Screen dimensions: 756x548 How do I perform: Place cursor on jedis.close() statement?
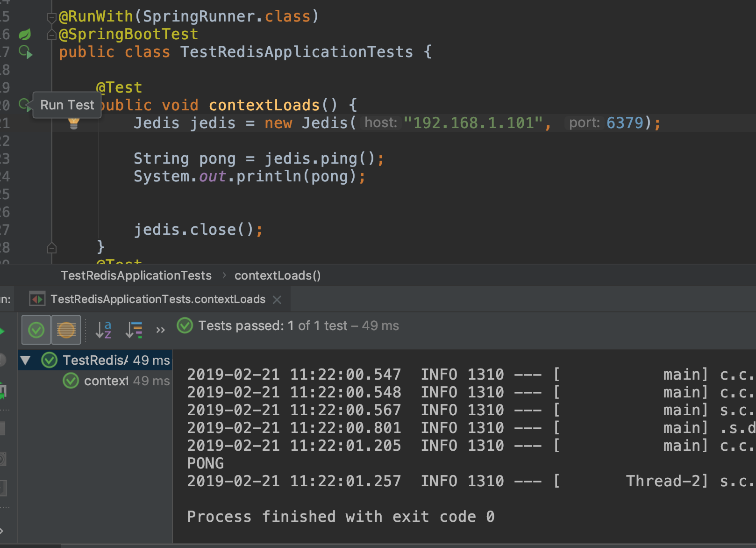click(x=198, y=230)
